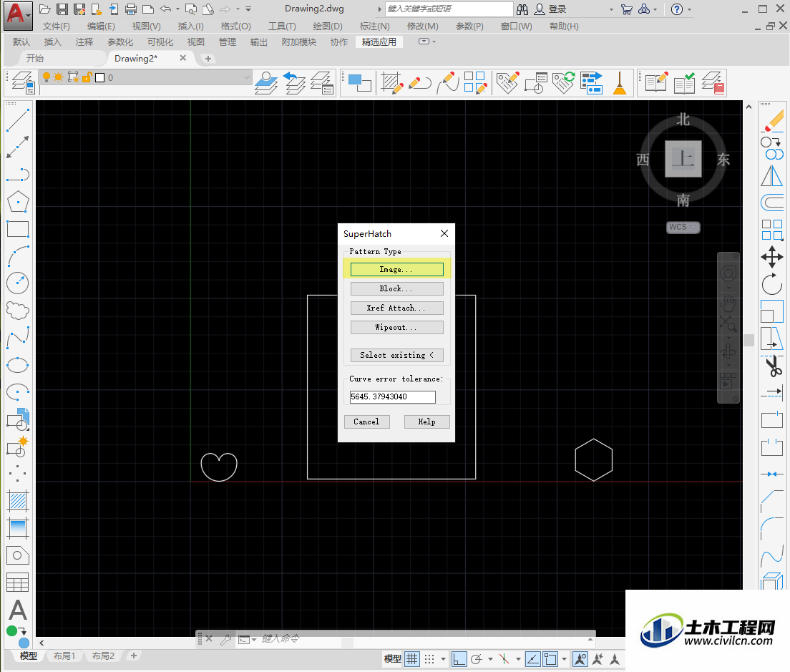Click the Plot printer icon
Viewport: 790px width, 672px height.
pos(131,9)
